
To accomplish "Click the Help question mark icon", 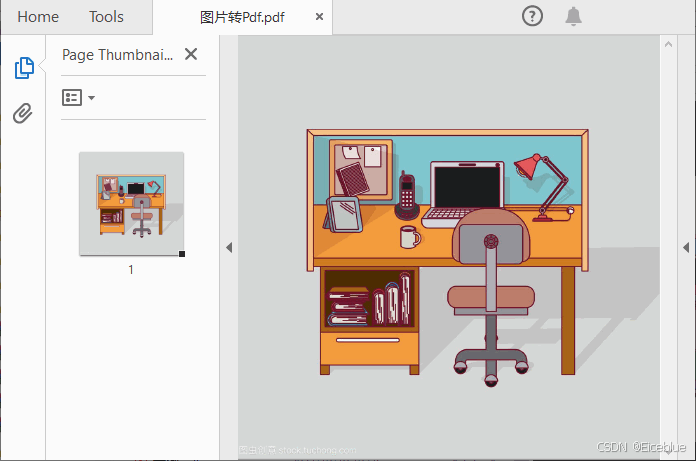I will 532,16.
